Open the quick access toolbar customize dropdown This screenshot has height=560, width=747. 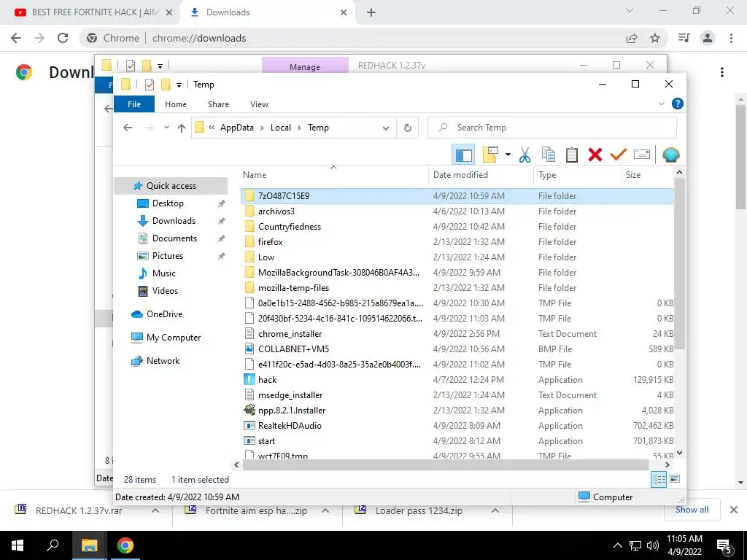click(x=179, y=85)
